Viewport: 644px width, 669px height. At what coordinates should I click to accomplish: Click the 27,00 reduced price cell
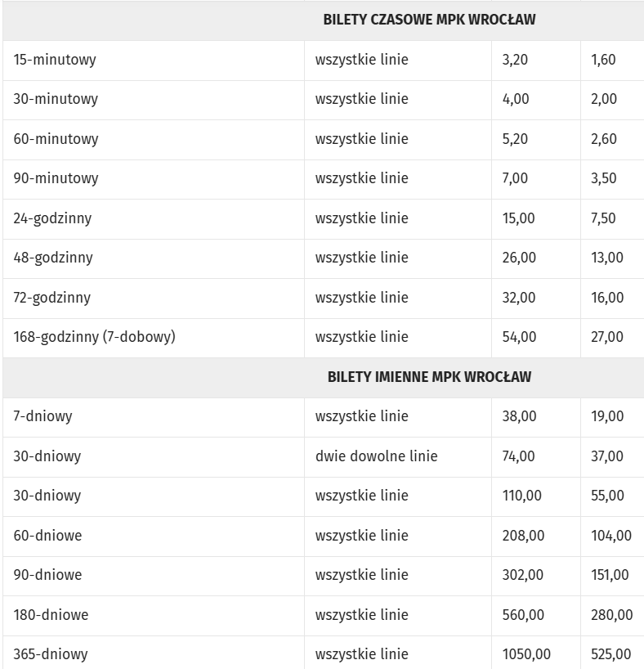606,337
